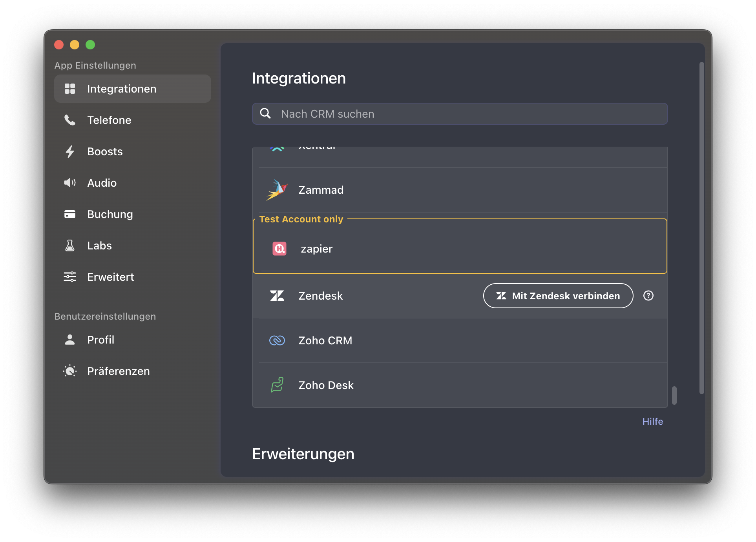Click the magnifier icon in search field
Viewport: 756px width, 542px height.
click(x=266, y=114)
